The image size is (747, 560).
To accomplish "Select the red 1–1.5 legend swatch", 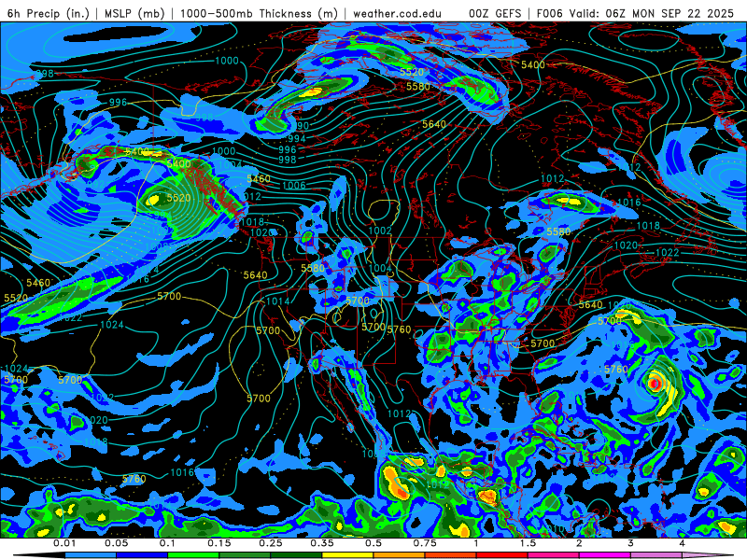I will [x=502, y=555].
